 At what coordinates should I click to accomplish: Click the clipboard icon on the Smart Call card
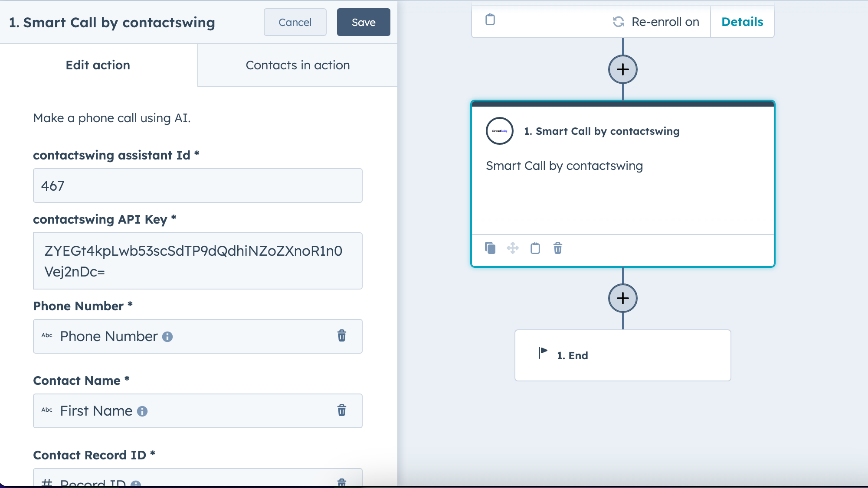click(x=535, y=248)
